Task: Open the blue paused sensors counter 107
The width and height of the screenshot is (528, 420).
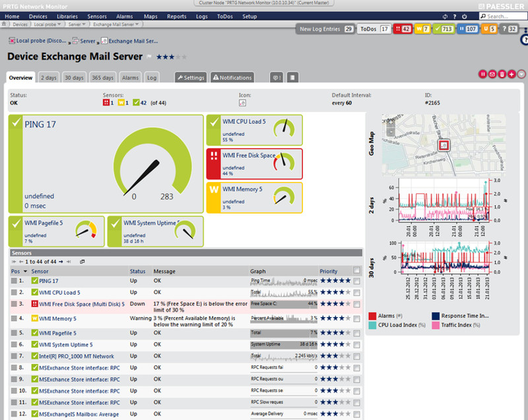Action: coord(468,29)
